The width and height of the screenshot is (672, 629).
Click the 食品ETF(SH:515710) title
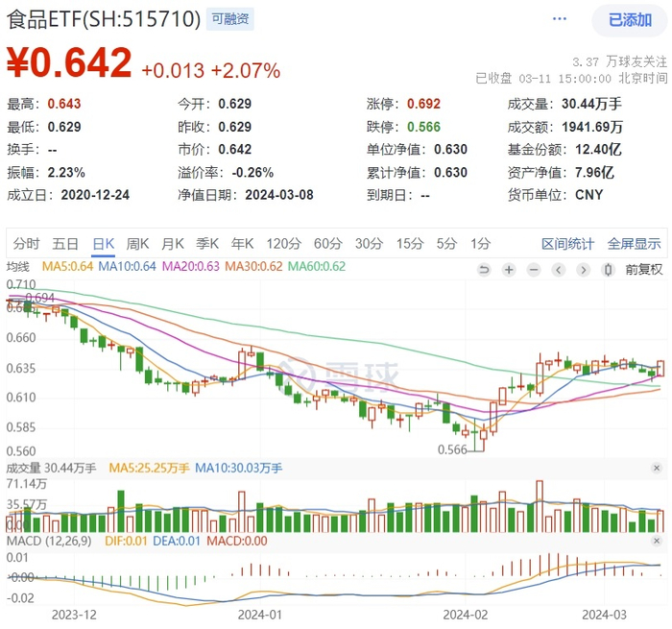click(104, 19)
